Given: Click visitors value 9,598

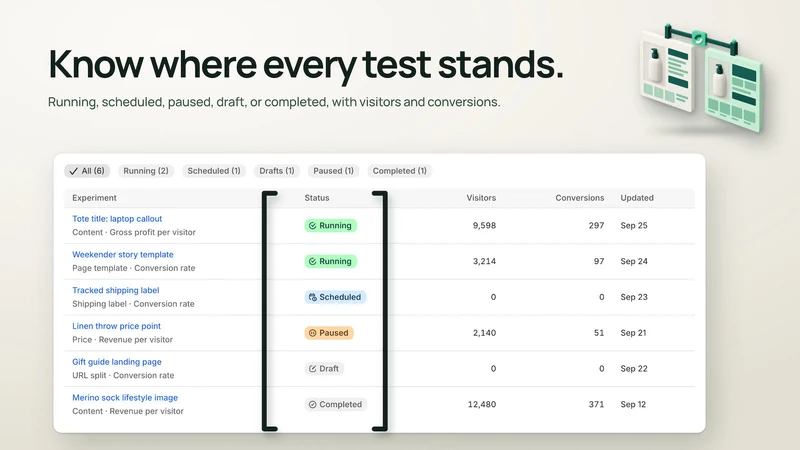Looking at the screenshot, I should click(484, 226).
